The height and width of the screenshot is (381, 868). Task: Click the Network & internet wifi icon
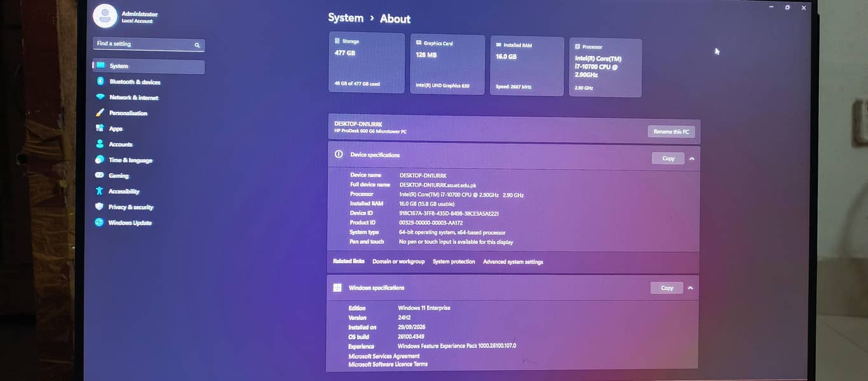100,97
